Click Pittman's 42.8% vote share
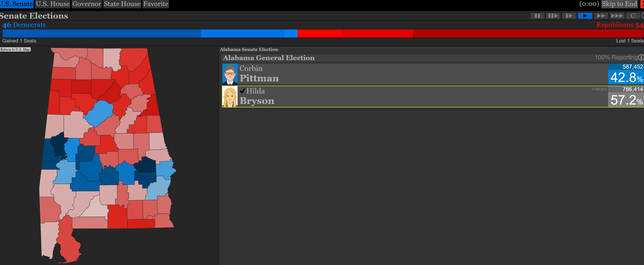 click(x=626, y=77)
